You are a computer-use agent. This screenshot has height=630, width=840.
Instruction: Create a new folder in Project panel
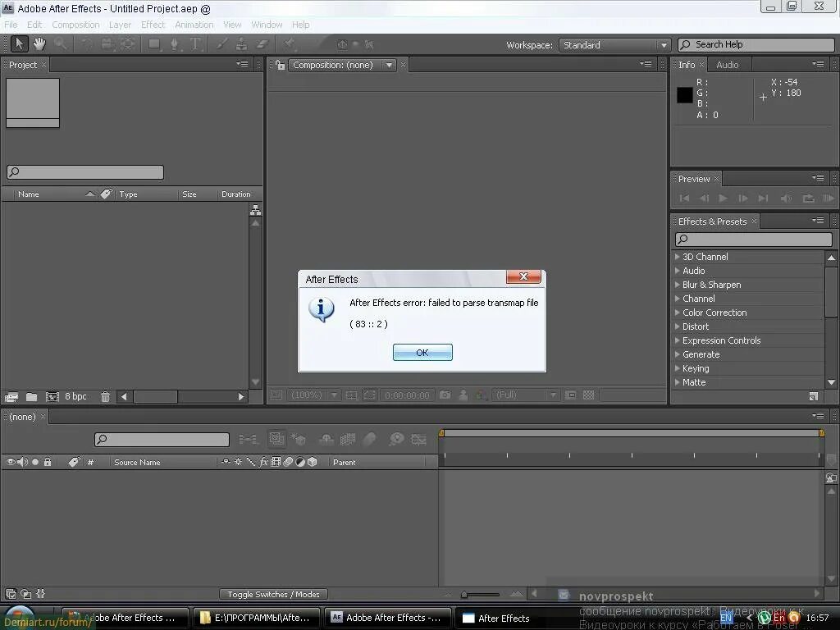(32, 397)
